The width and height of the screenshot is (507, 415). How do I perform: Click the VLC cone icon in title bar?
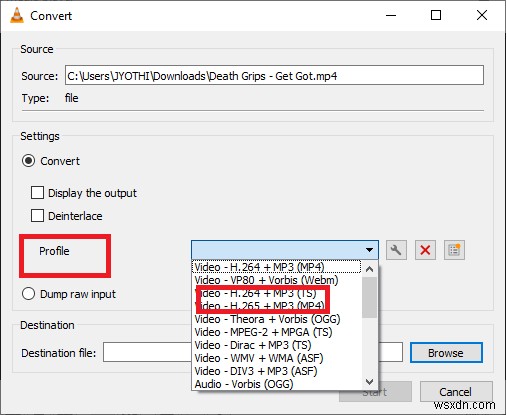pyautogui.click(x=17, y=15)
